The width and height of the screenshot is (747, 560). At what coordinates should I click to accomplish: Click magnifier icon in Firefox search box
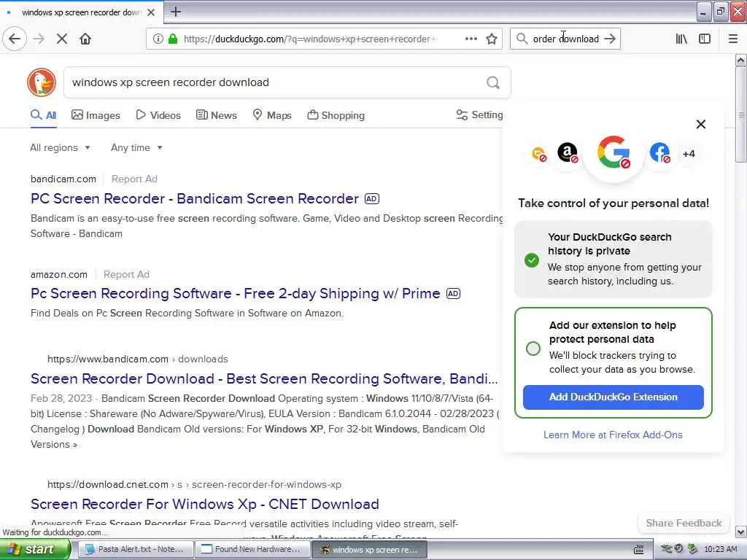click(522, 39)
